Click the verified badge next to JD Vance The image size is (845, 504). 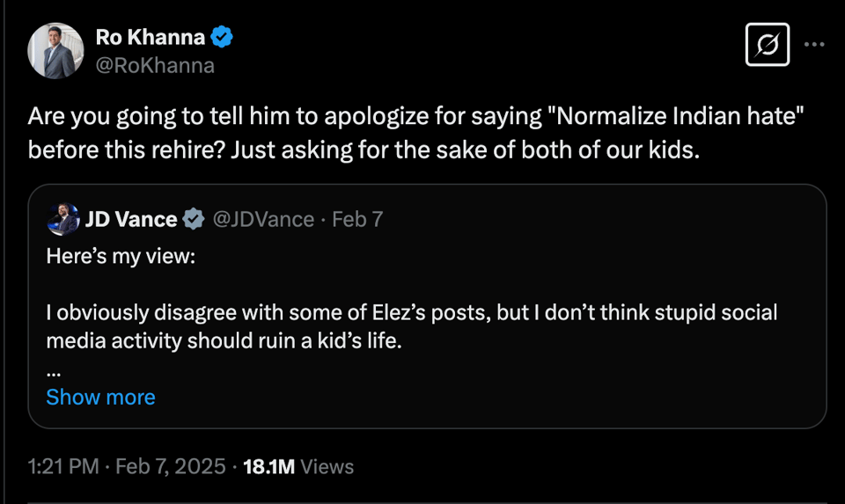[x=193, y=219]
